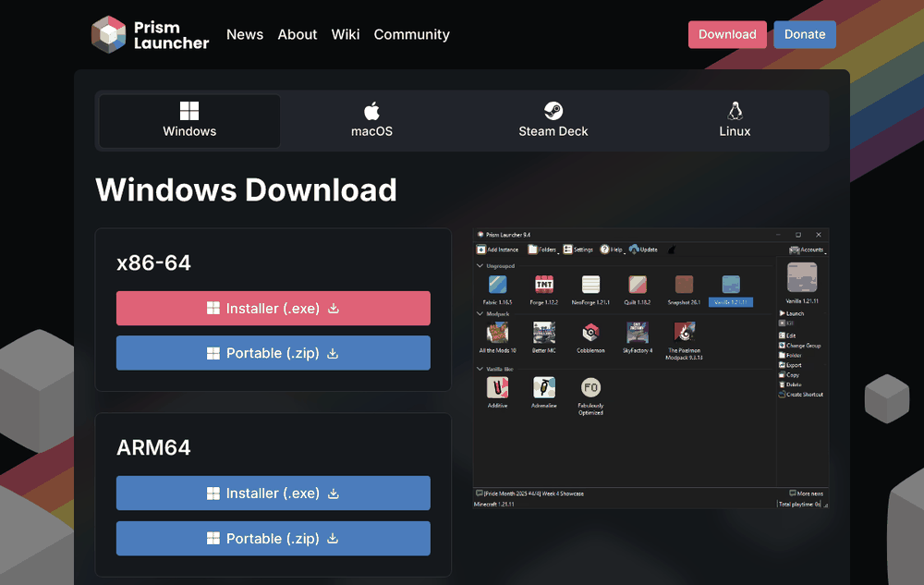Select the Snapshot 26.1 instance icon

click(x=684, y=285)
